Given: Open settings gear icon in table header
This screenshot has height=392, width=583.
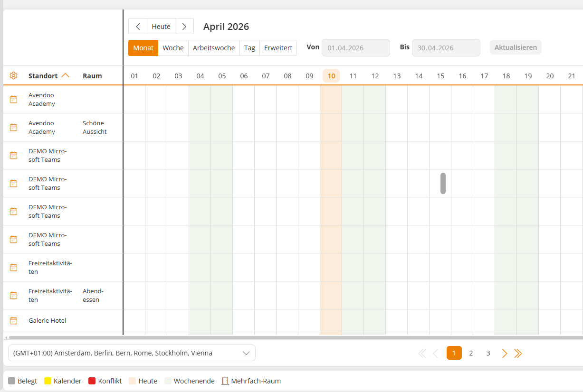Looking at the screenshot, I should pos(13,76).
